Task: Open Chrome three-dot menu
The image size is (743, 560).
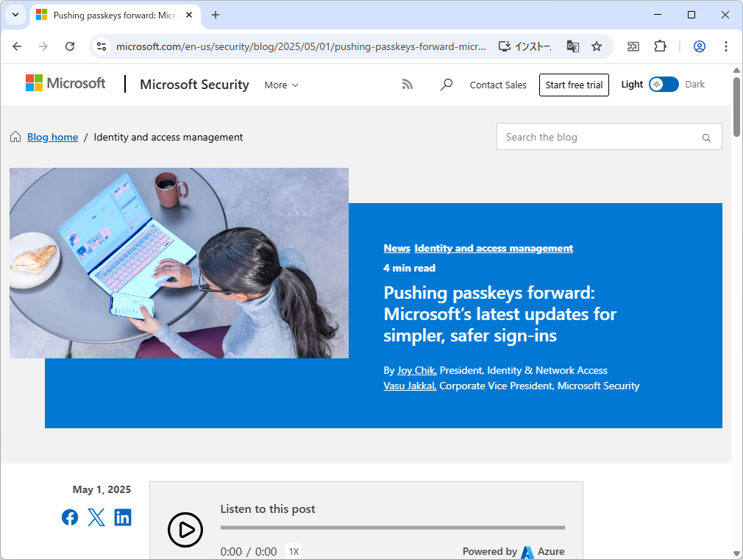Action: tap(726, 46)
